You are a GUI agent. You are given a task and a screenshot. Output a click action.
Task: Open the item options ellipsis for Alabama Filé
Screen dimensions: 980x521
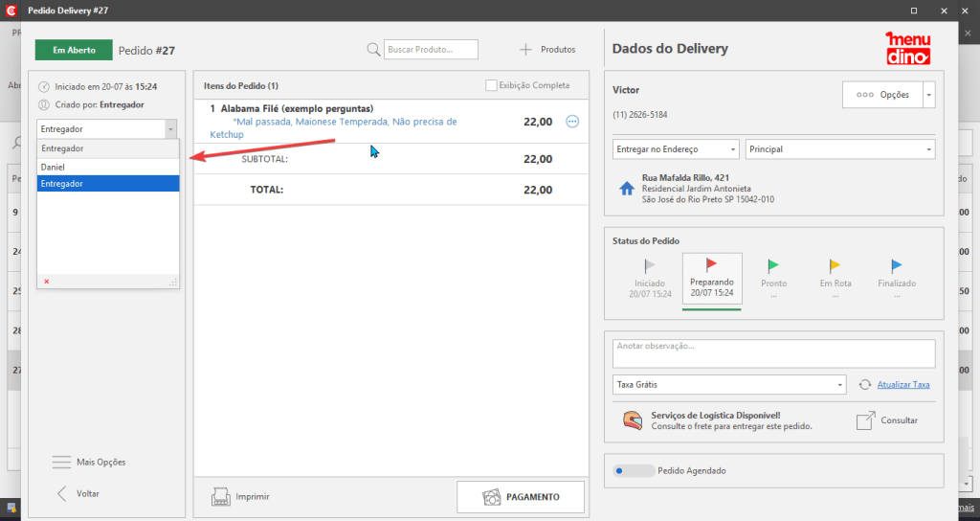(x=572, y=122)
